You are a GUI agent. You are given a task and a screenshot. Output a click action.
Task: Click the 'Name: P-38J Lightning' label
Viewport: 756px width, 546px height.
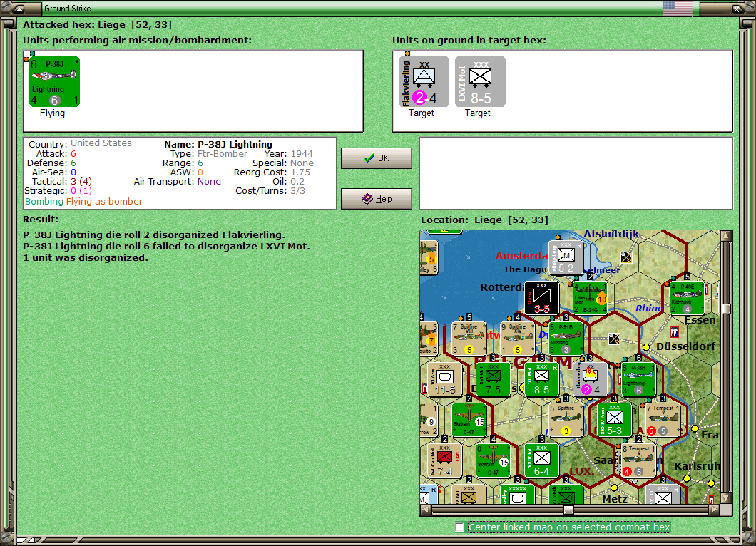click(x=218, y=144)
